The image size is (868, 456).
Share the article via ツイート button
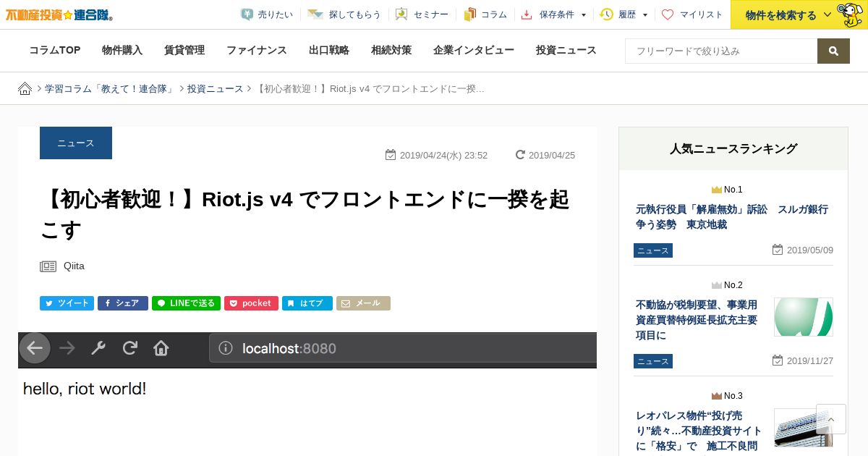click(x=67, y=303)
